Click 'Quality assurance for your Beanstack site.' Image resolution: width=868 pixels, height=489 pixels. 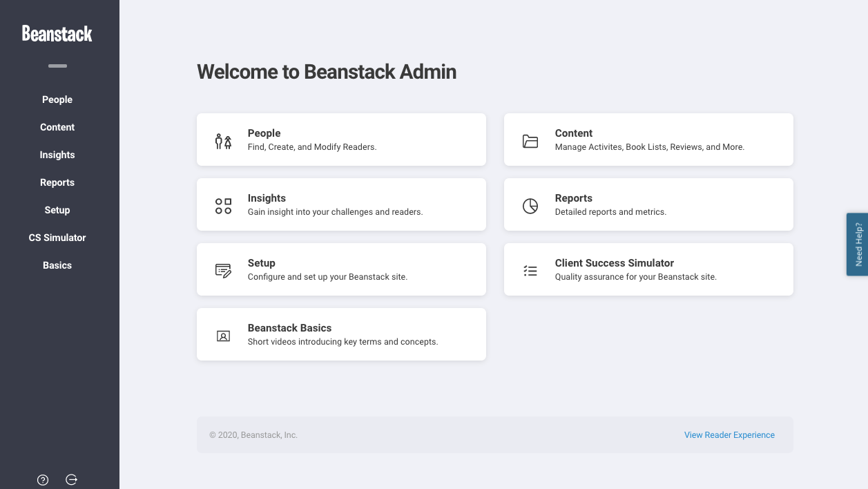pyautogui.click(x=636, y=277)
